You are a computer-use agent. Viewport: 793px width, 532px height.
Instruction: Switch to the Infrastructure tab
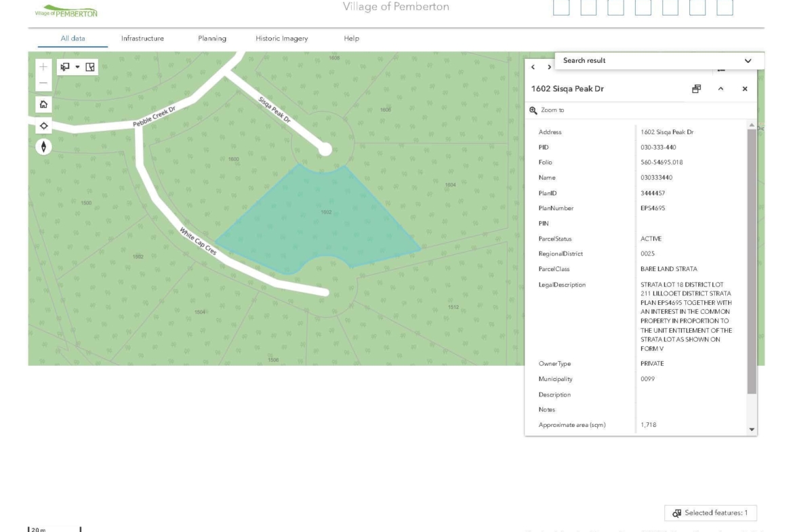(x=142, y=39)
